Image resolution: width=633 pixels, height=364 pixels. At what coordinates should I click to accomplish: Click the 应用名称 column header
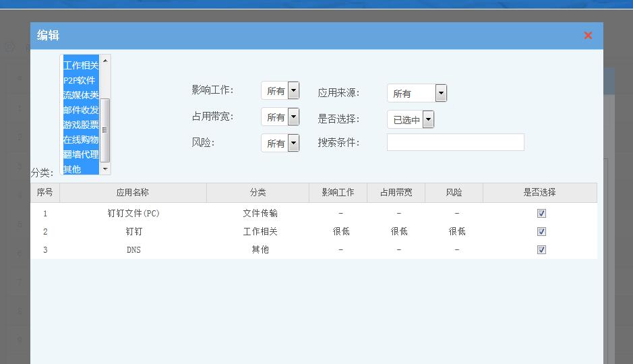(133, 193)
